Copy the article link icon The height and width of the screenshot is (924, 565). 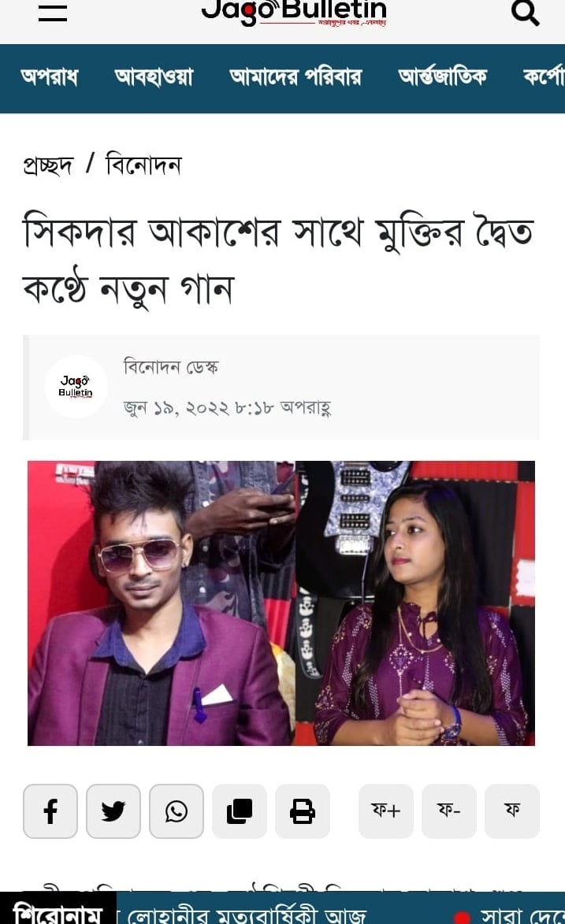pos(240,811)
